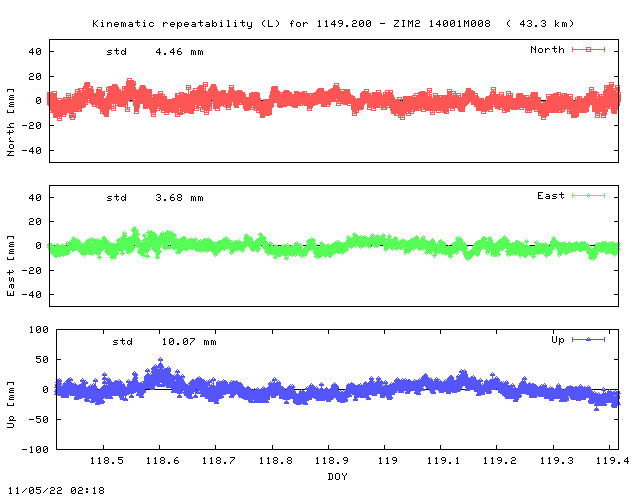Click the green East legend marker sample
Image resolution: width=640 pixels, height=496 pixels.
click(588, 196)
